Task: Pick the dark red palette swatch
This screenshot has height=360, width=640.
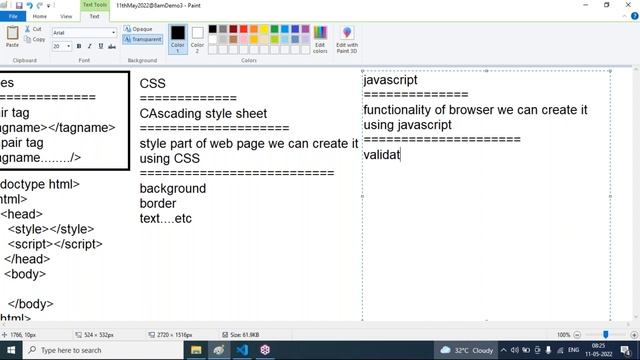Action: (x=233, y=29)
